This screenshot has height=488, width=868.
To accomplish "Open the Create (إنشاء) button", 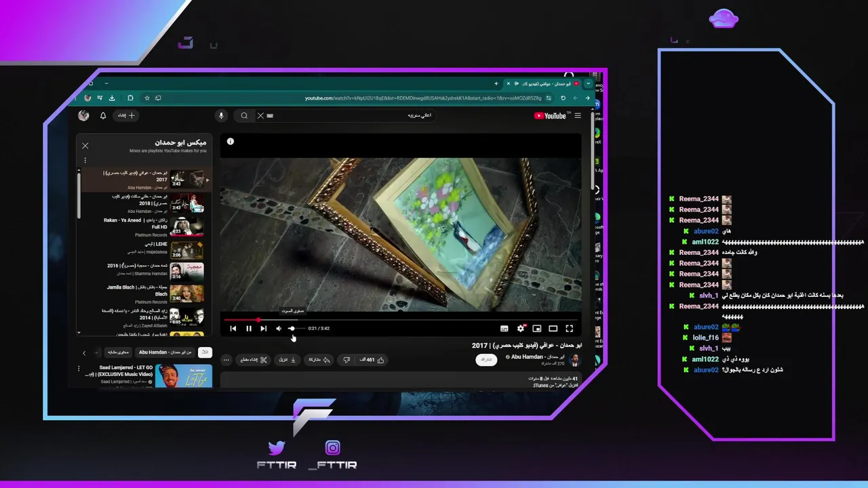I will [126, 116].
